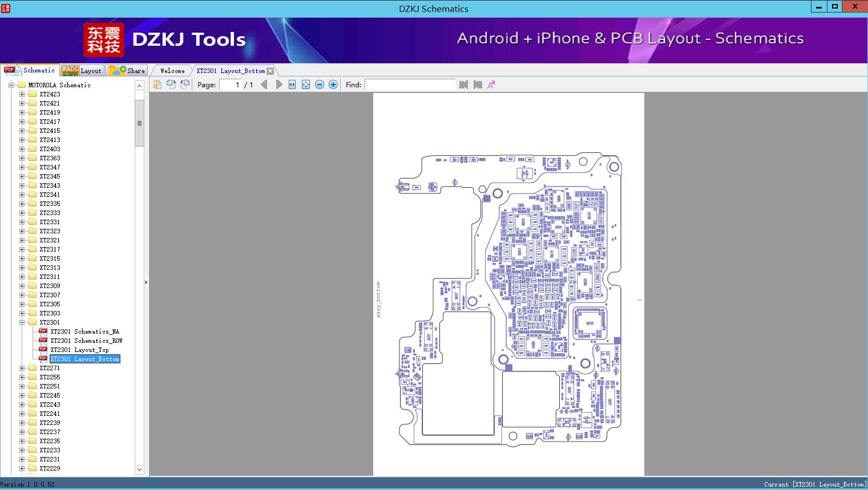Select the XT2237 folder label
Image resolution: width=868 pixels, height=490 pixels.
(x=50, y=432)
